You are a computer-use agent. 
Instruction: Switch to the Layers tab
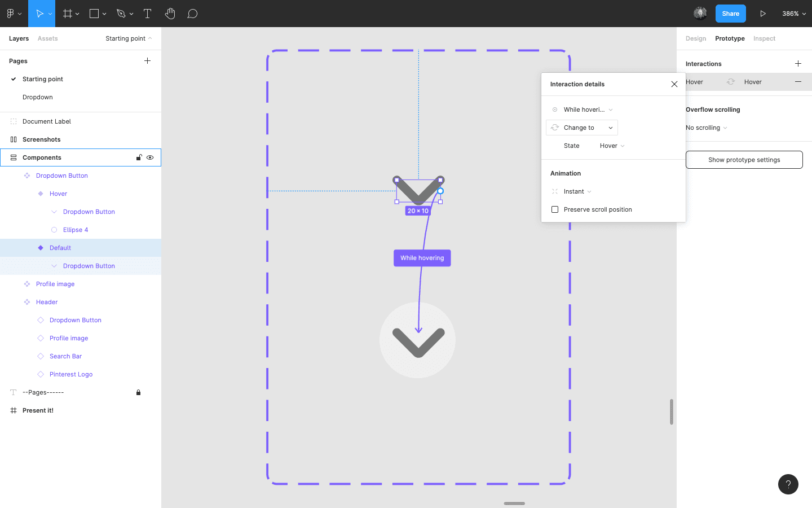[19, 38]
